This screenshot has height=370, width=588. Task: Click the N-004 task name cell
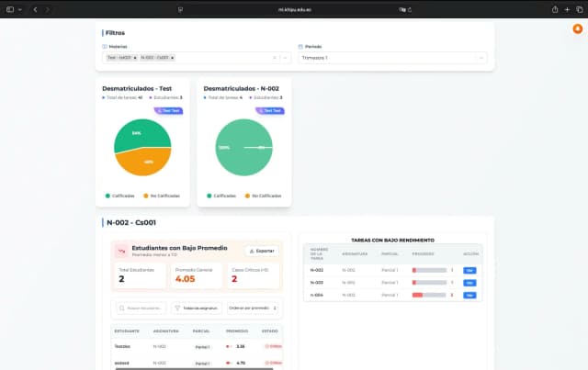point(316,295)
